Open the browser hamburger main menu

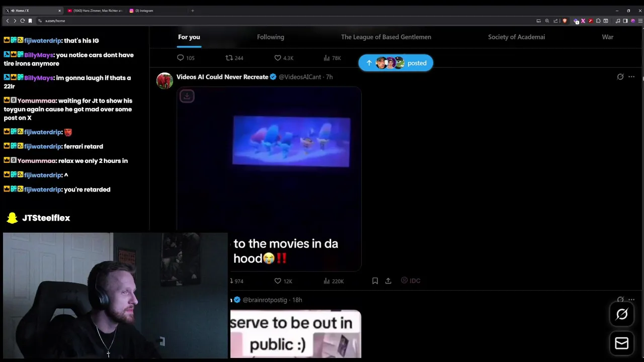pyautogui.click(x=640, y=21)
